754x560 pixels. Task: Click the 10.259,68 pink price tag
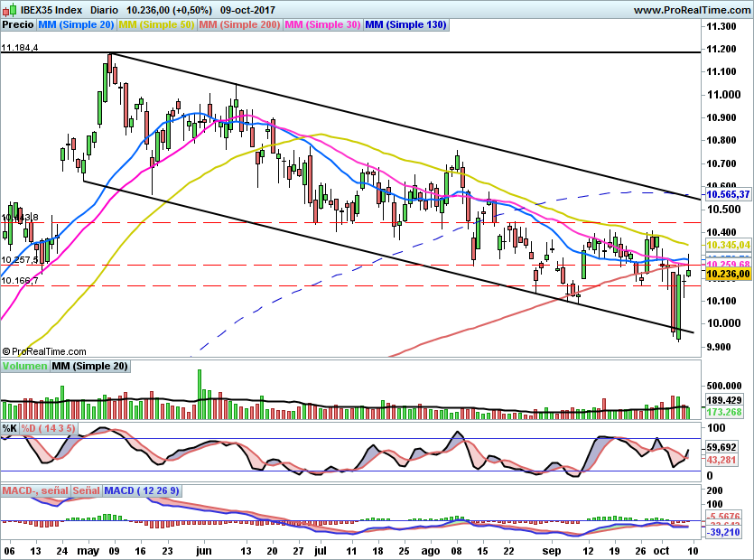(728, 265)
